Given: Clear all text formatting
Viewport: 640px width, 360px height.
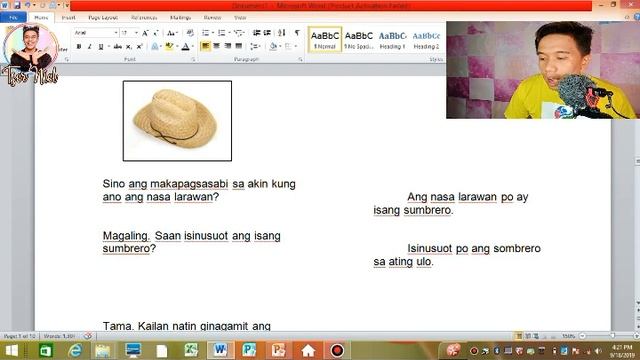Looking at the screenshot, I should (190, 33).
